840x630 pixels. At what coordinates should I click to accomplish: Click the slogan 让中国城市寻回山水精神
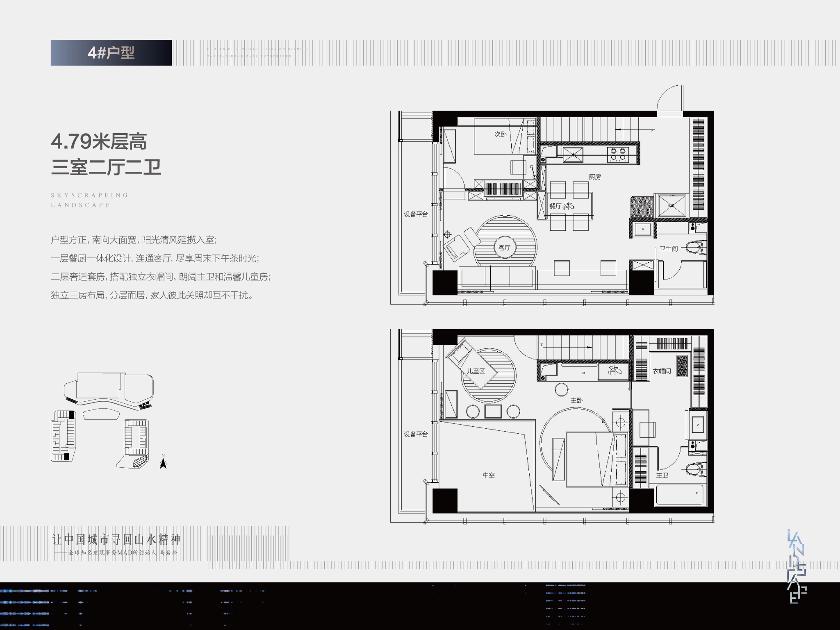(x=116, y=539)
